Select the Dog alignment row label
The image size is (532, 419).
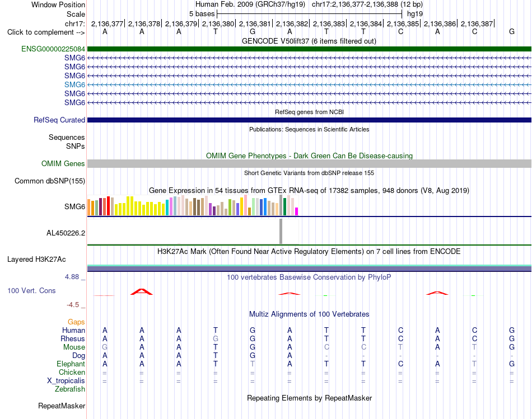click(x=78, y=355)
